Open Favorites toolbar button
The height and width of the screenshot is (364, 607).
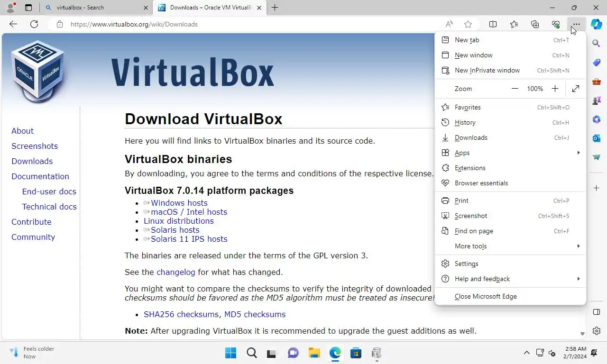(514, 24)
